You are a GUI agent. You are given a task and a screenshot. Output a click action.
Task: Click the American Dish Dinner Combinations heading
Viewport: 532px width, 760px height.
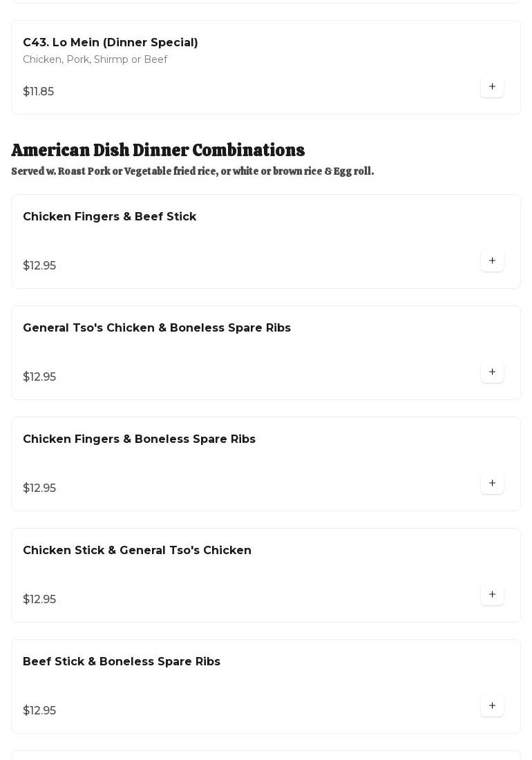(158, 151)
